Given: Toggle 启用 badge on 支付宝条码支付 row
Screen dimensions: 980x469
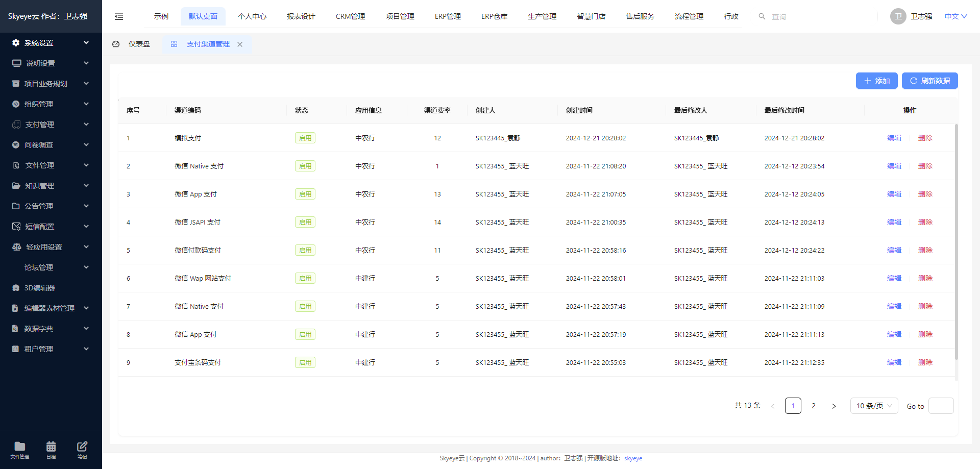Looking at the screenshot, I should (305, 362).
